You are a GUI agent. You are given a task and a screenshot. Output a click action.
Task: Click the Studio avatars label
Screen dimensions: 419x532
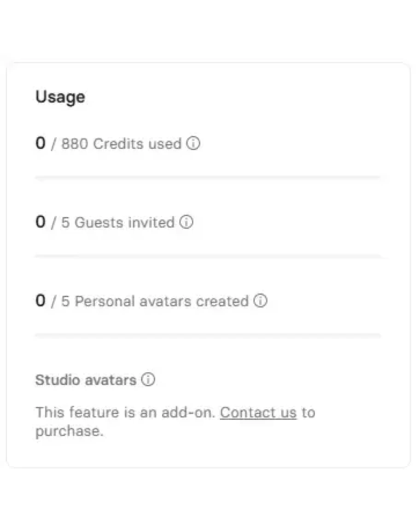(x=86, y=380)
